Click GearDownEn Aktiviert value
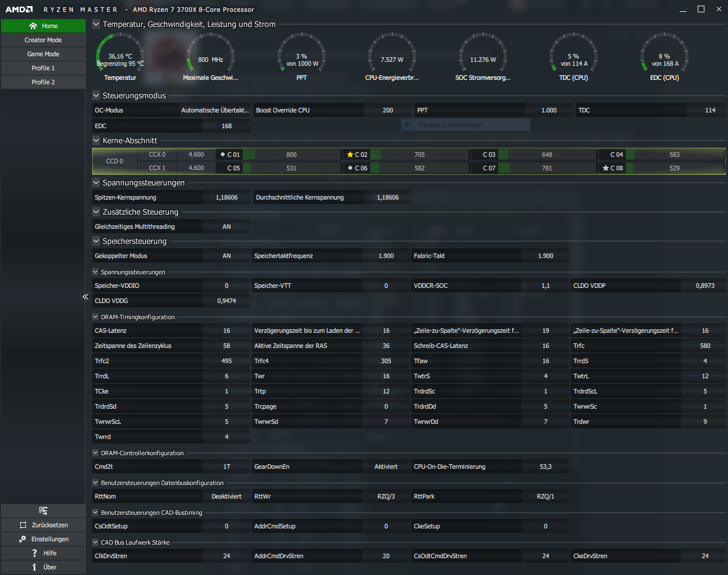 (386, 467)
